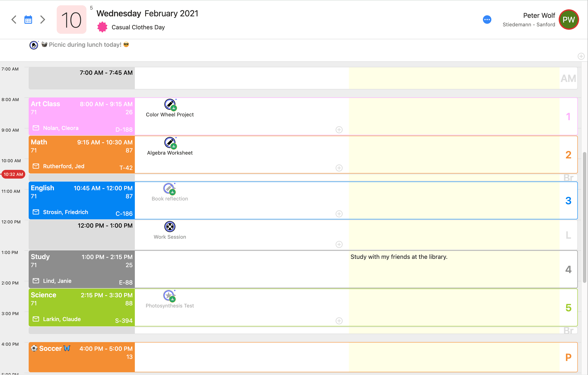588x375 pixels.
Task: Open the Algebra Worksheet assignment icon
Action: 170,142
